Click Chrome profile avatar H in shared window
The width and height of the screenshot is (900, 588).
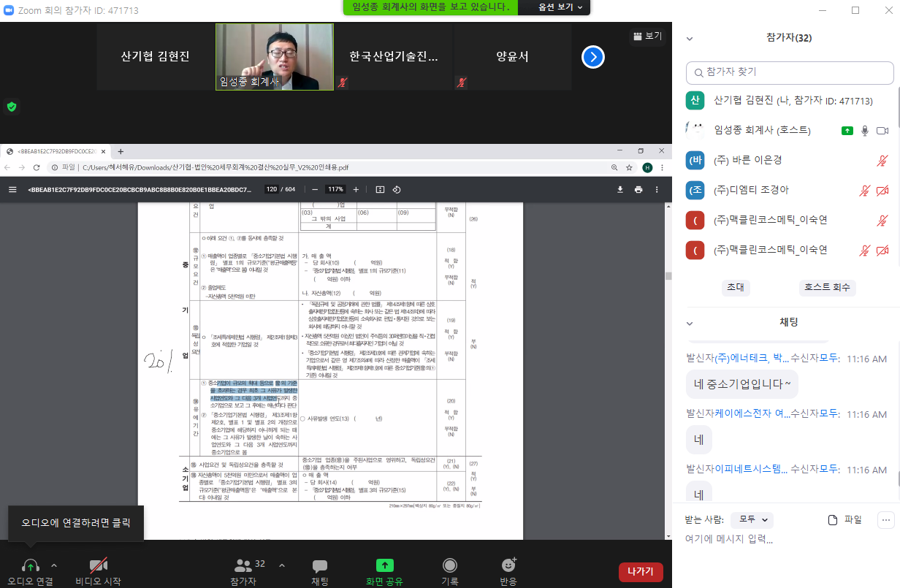(647, 167)
